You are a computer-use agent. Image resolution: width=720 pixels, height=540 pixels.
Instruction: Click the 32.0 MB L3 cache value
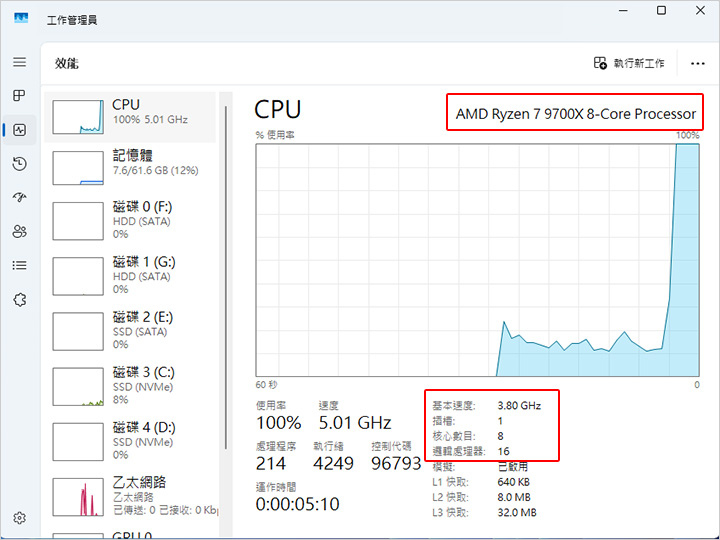pyautogui.click(x=517, y=512)
